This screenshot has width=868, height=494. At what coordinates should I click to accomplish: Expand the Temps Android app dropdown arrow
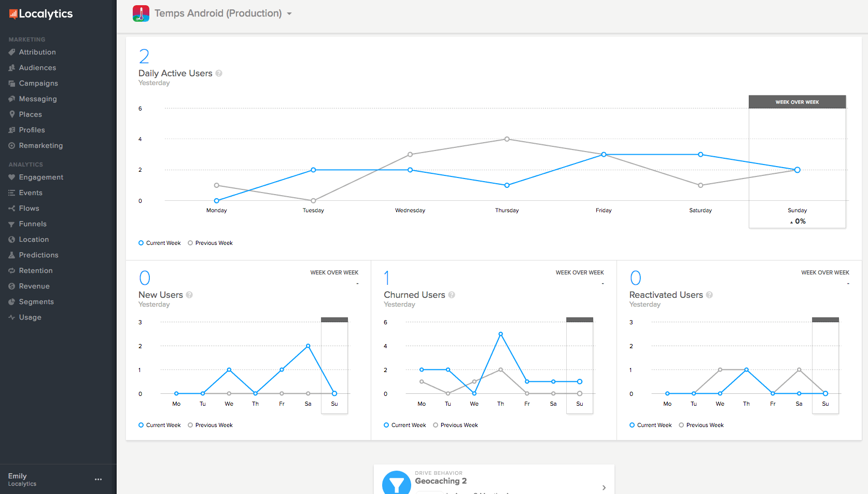289,14
